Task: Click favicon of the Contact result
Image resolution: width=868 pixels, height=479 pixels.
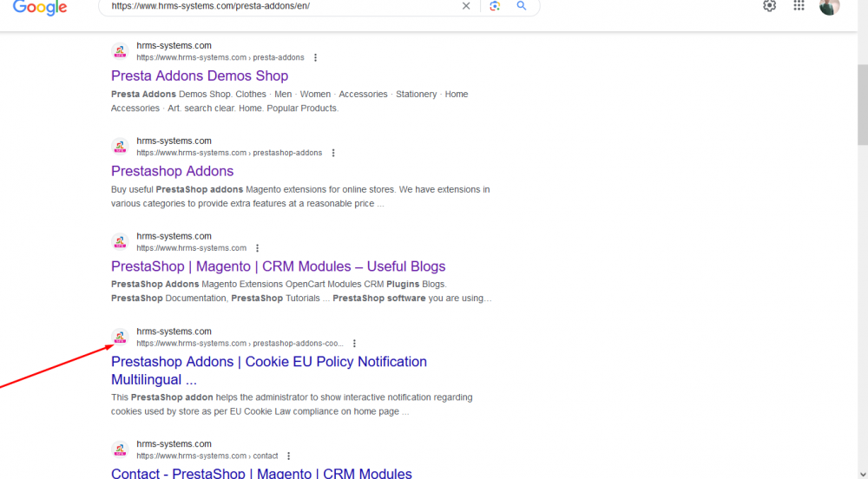Action: point(120,449)
